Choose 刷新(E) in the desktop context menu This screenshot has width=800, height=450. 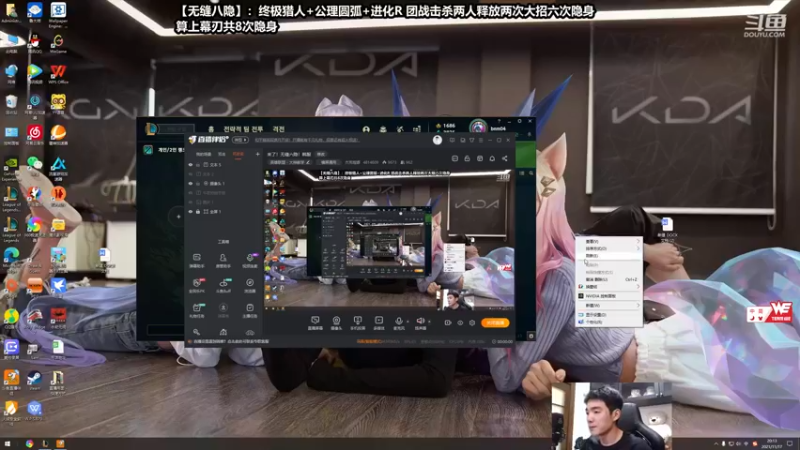click(x=609, y=256)
